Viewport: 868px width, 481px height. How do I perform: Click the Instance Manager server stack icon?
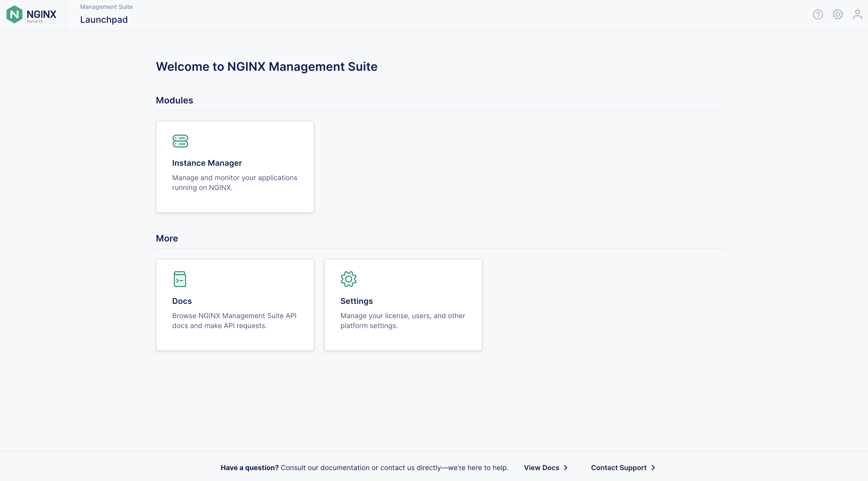[x=180, y=141]
